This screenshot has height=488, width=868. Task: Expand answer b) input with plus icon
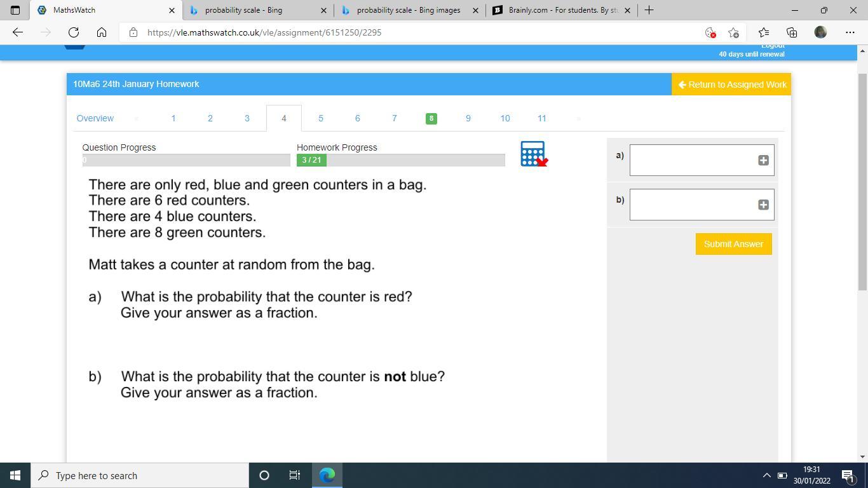[x=763, y=205]
